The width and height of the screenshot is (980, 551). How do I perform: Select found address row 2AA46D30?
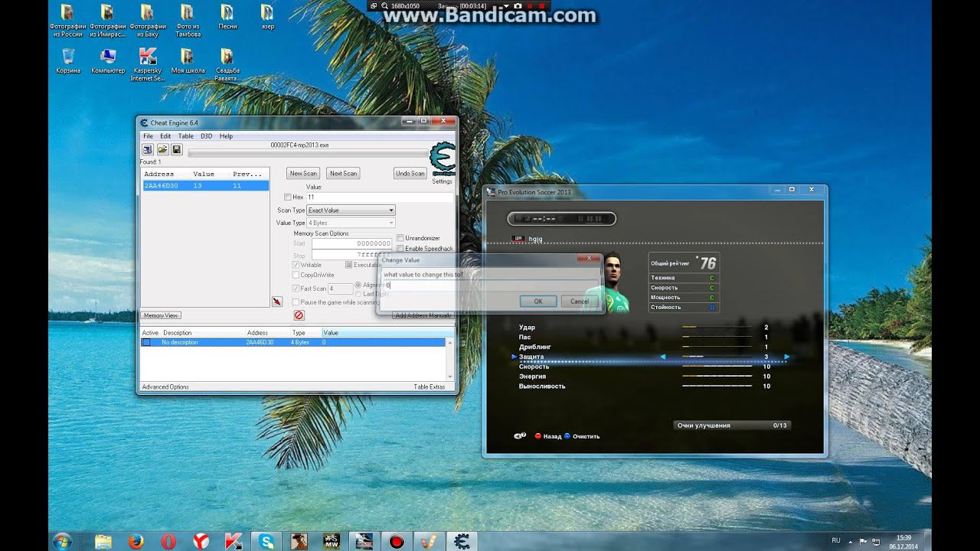[x=206, y=186]
